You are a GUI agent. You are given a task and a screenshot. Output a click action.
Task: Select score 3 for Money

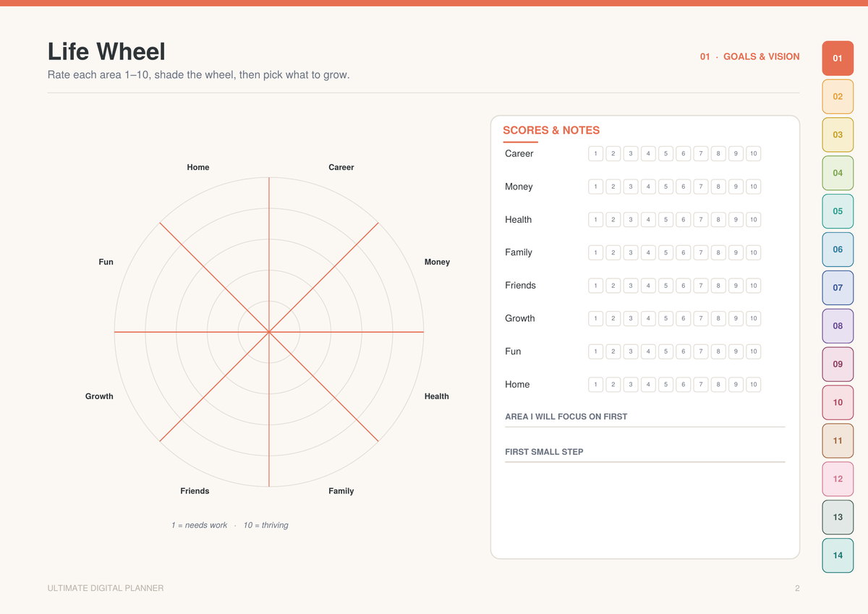coord(631,187)
